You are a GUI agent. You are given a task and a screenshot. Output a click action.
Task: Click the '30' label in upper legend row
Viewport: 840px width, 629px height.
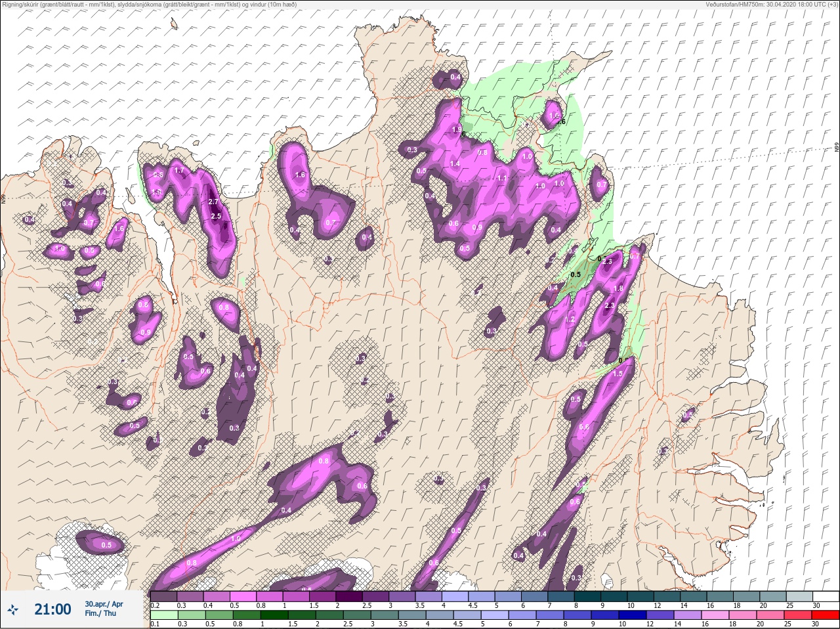[x=816, y=605]
